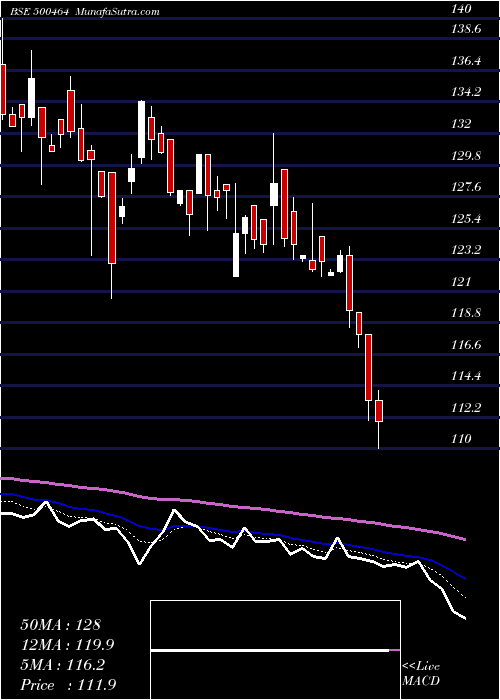Click the BSE 500464 ticker label

[41, 12]
